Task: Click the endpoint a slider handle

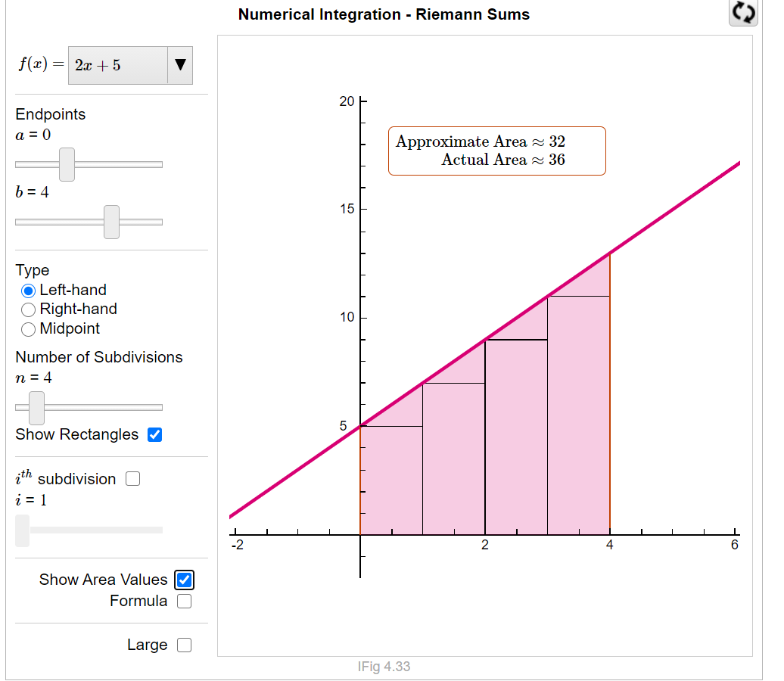Action: click(x=67, y=164)
